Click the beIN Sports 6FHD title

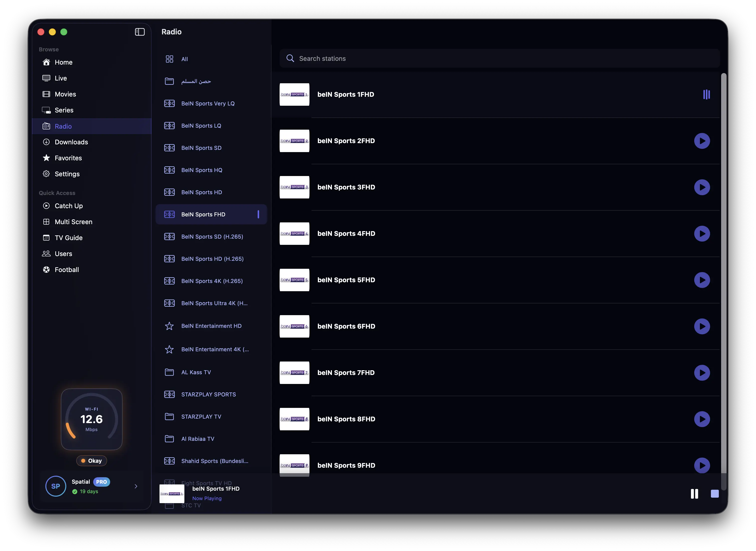346,326
